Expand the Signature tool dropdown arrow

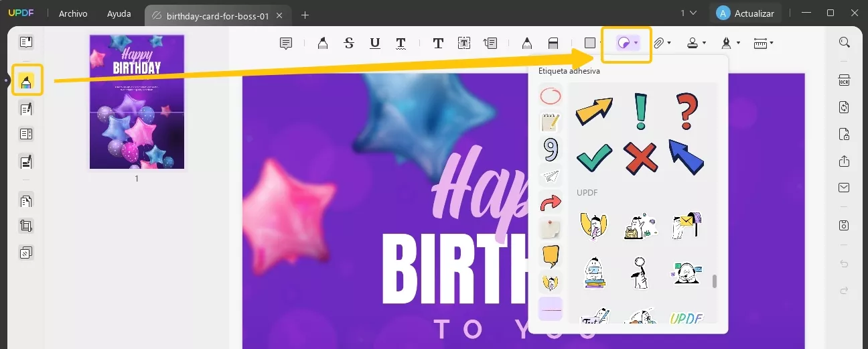[738, 44]
